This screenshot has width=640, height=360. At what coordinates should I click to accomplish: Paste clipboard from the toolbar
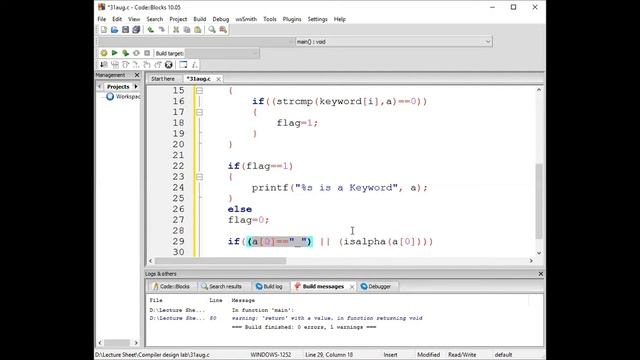tap(198, 30)
